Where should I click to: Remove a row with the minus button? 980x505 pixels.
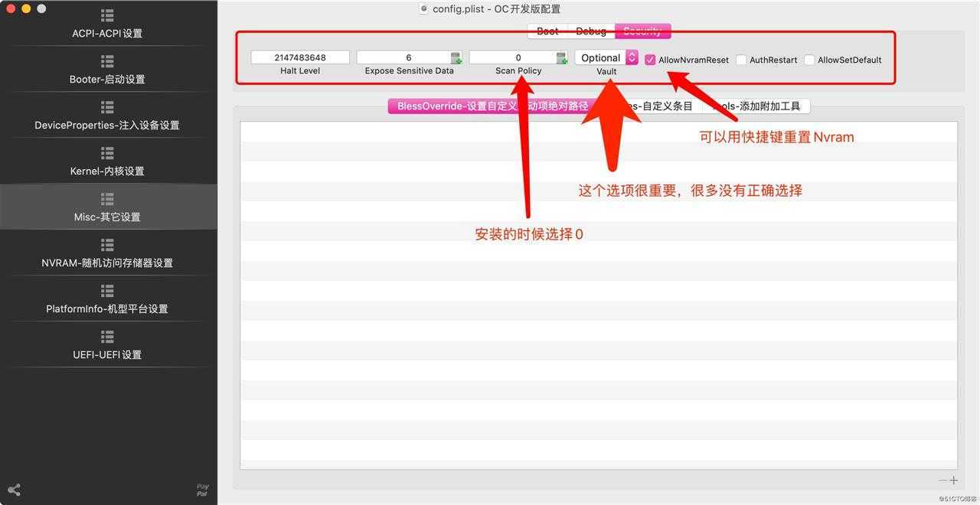942,481
